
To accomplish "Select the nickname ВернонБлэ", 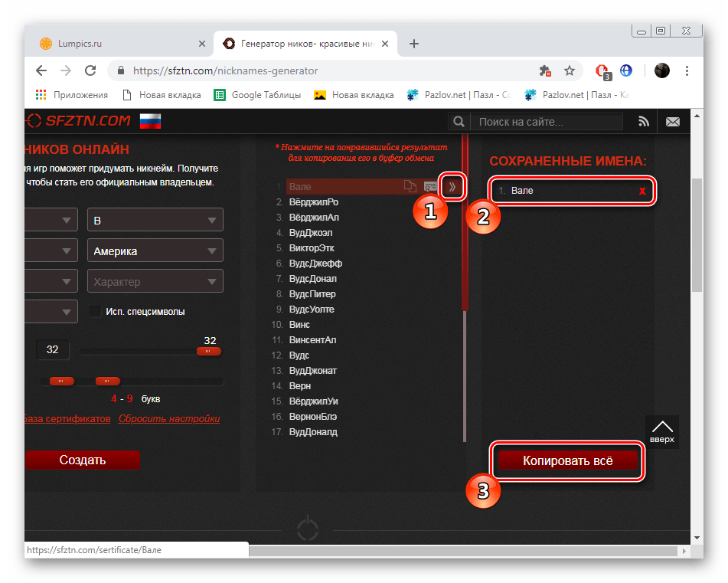I will [x=313, y=417].
